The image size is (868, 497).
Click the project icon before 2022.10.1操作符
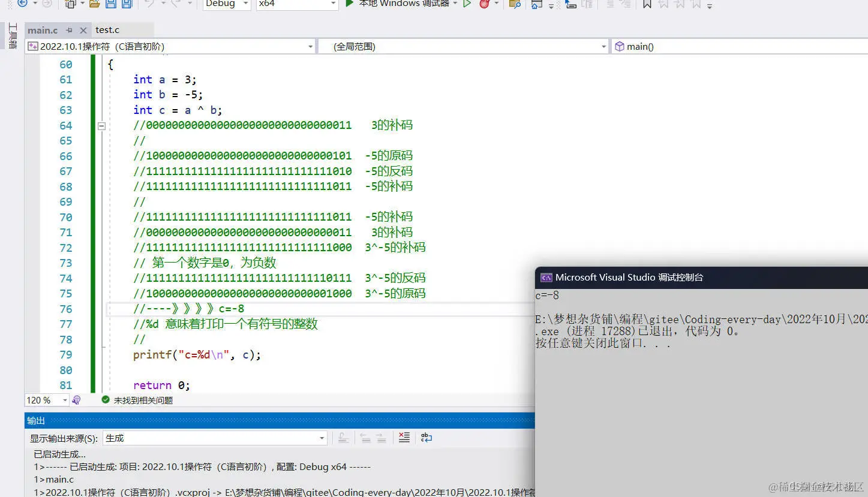coord(33,46)
